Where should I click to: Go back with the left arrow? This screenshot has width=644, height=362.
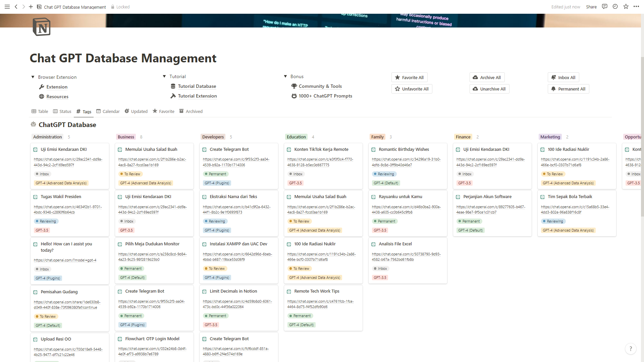click(16, 7)
